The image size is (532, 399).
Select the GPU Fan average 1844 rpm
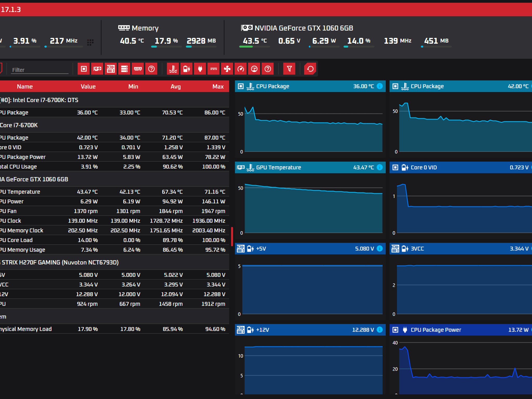coord(171,211)
